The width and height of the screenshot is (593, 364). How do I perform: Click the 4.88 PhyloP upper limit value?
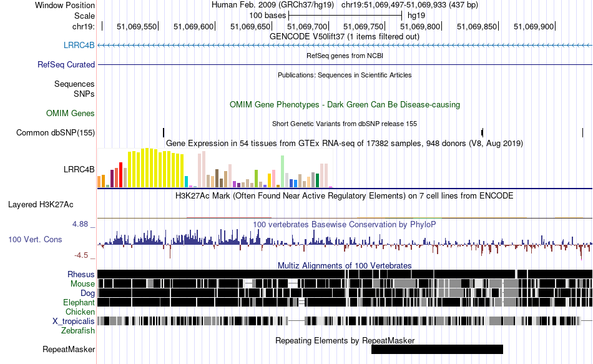coord(80,224)
